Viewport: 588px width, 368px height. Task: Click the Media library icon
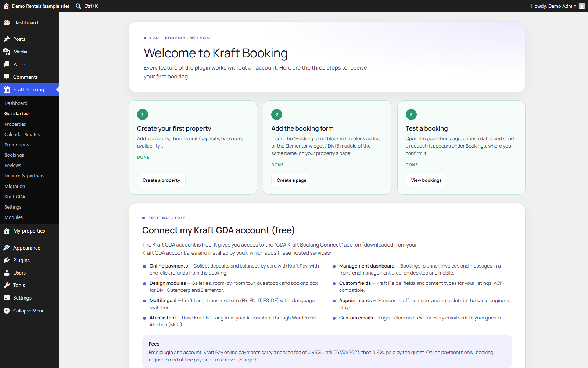coord(7,52)
